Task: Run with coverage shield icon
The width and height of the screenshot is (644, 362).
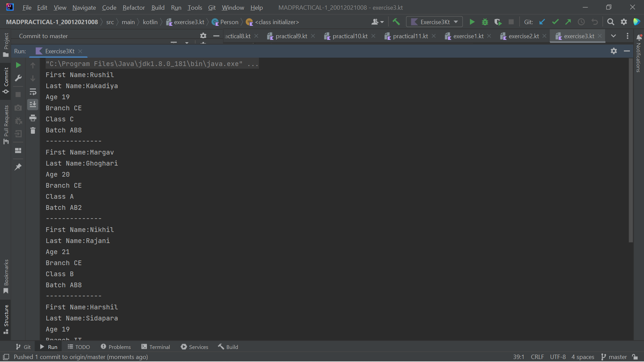Action: coord(498,22)
